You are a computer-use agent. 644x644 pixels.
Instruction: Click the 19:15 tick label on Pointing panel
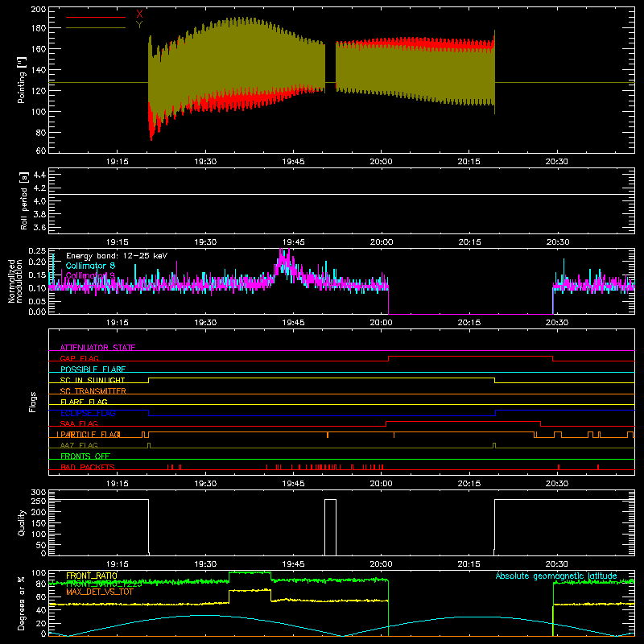(x=117, y=162)
